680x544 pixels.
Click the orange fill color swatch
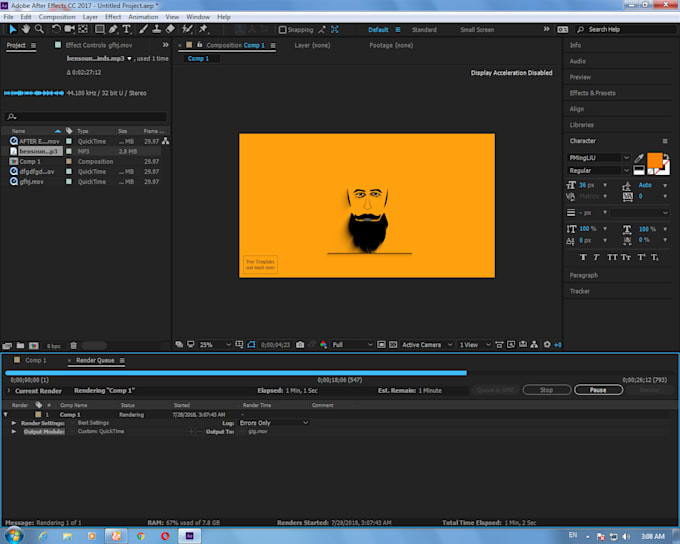click(654, 161)
